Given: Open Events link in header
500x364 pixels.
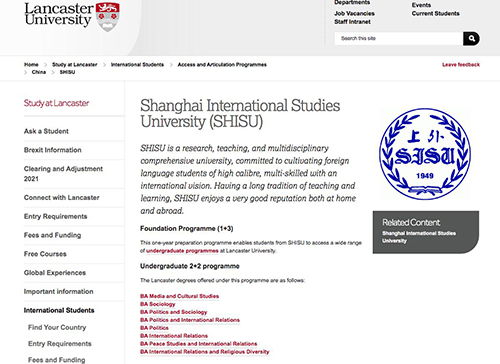Looking at the screenshot, I should pos(421,5).
